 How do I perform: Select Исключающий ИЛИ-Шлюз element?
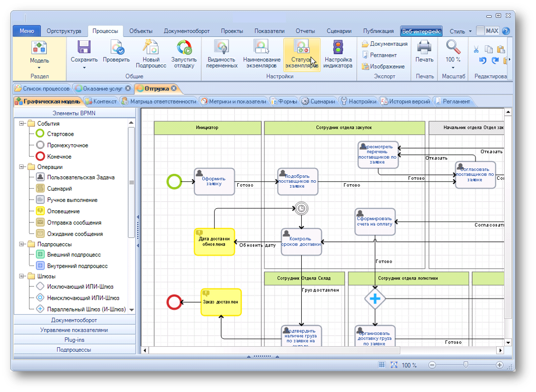click(75, 287)
